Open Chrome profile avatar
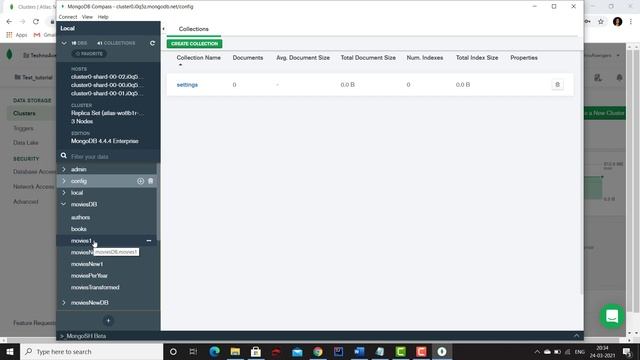This screenshot has height=360, width=640. point(618,22)
